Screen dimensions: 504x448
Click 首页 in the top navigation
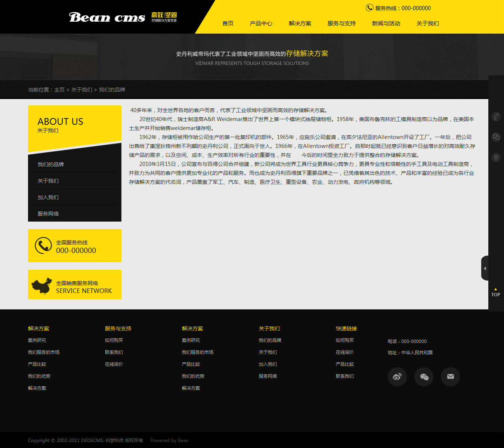click(228, 24)
